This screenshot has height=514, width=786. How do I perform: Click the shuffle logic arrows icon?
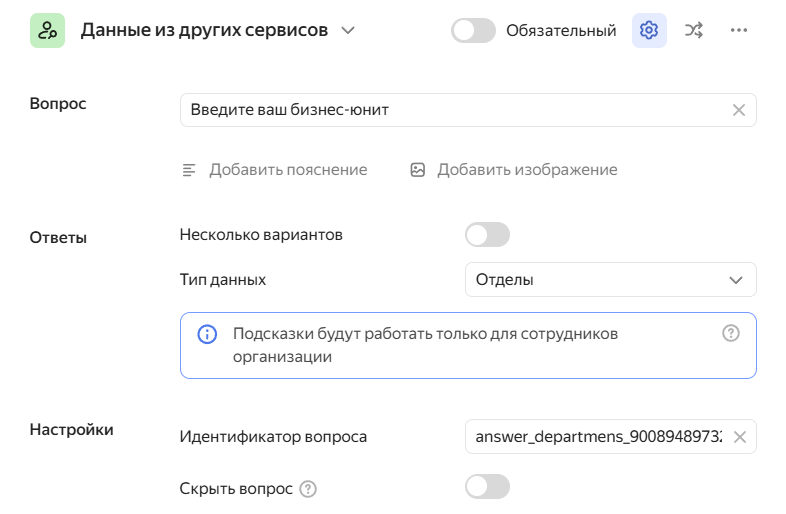[x=694, y=31]
